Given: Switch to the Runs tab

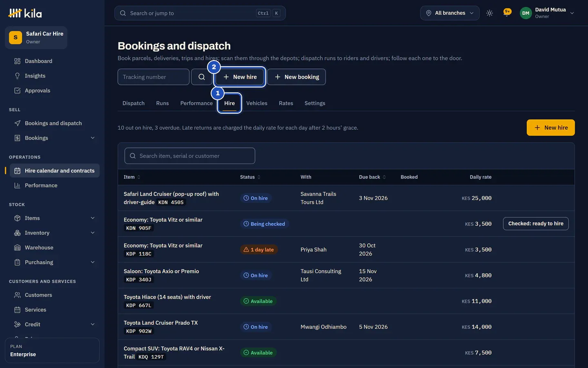Looking at the screenshot, I should pyautogui.click(x=163, y=103).
